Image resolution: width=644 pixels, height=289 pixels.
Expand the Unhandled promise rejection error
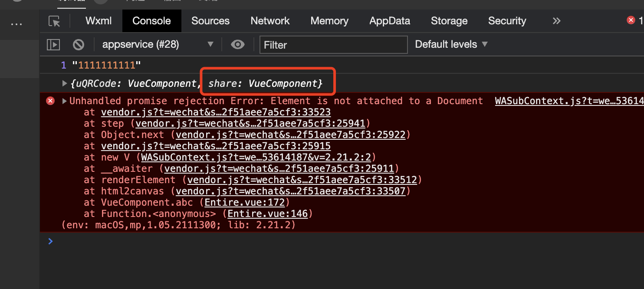pyautogui.click(x=65, y=101)
